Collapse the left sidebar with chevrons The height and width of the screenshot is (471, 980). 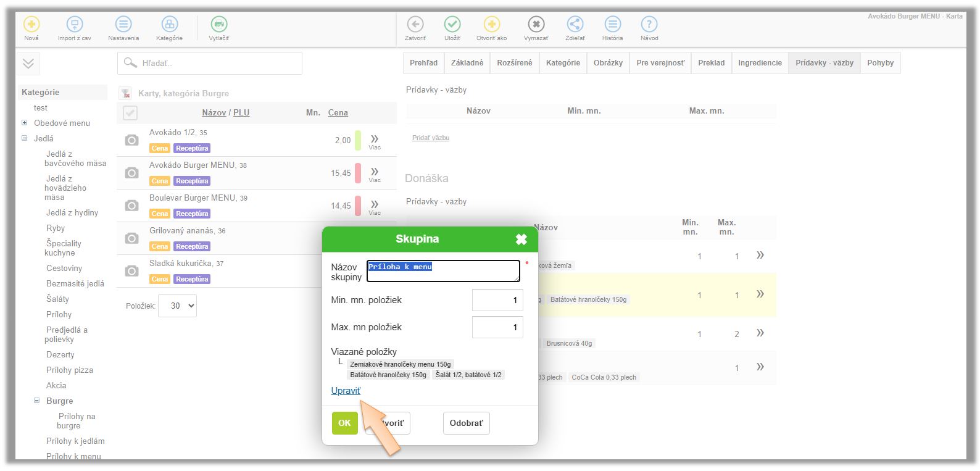tap(28, 64)
